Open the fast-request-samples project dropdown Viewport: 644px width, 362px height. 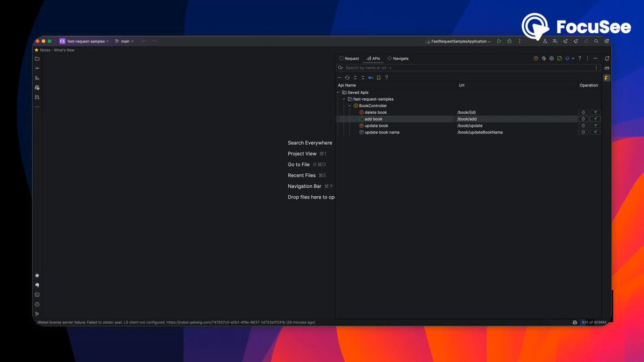point(84,41)
